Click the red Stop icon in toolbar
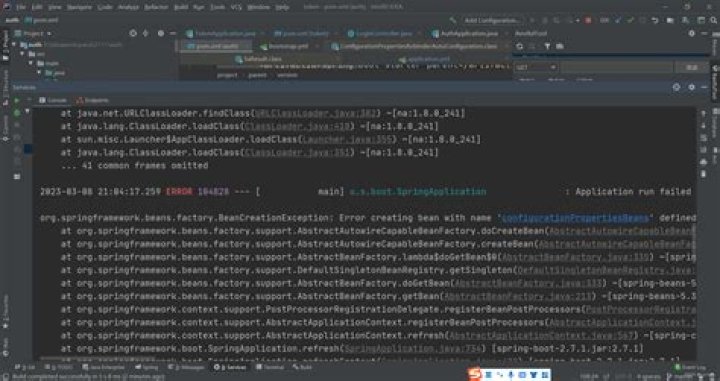This screenshot has width=720, height=381. click(x=588, y=20)
